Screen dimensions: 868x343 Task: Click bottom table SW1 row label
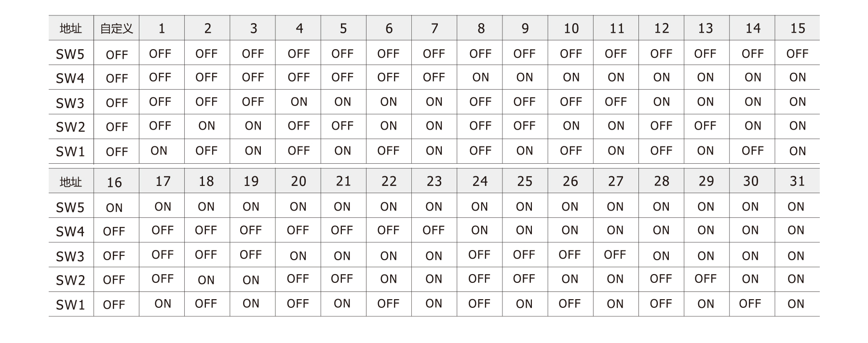70,304
